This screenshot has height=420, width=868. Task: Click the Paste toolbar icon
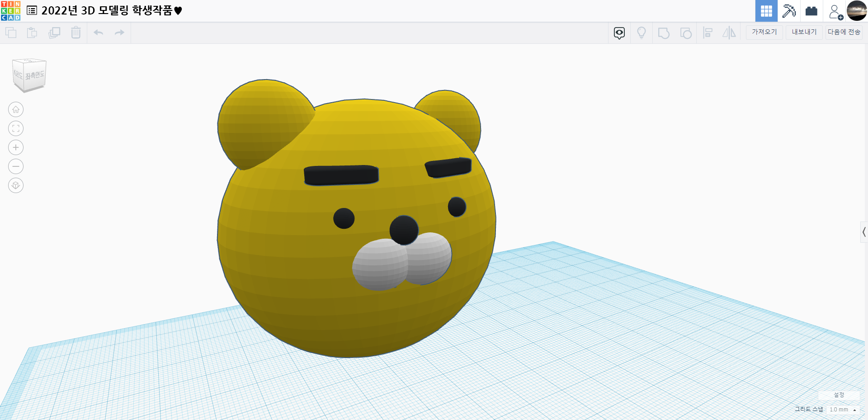coord(32,33)
